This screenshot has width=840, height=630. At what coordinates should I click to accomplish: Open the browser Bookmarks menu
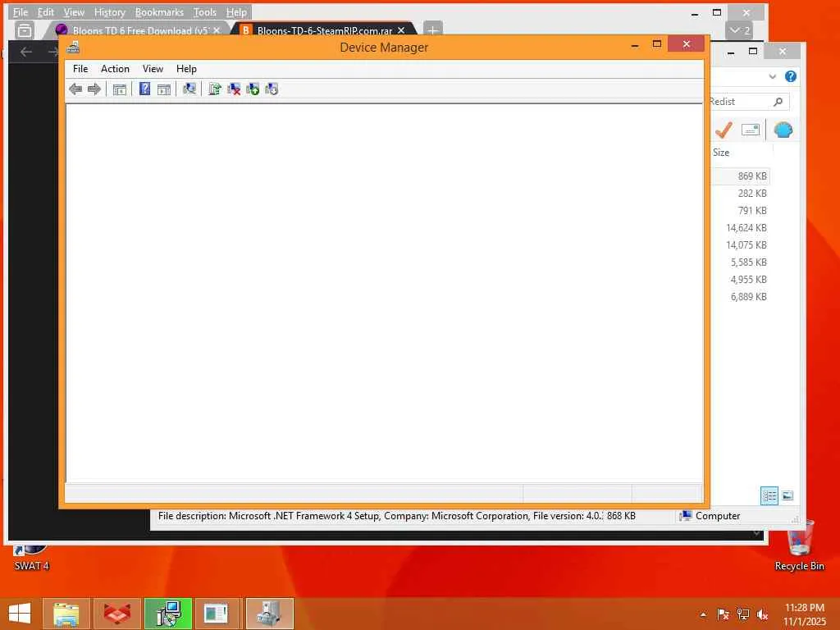pyautogui.click(x=159, y=11)
